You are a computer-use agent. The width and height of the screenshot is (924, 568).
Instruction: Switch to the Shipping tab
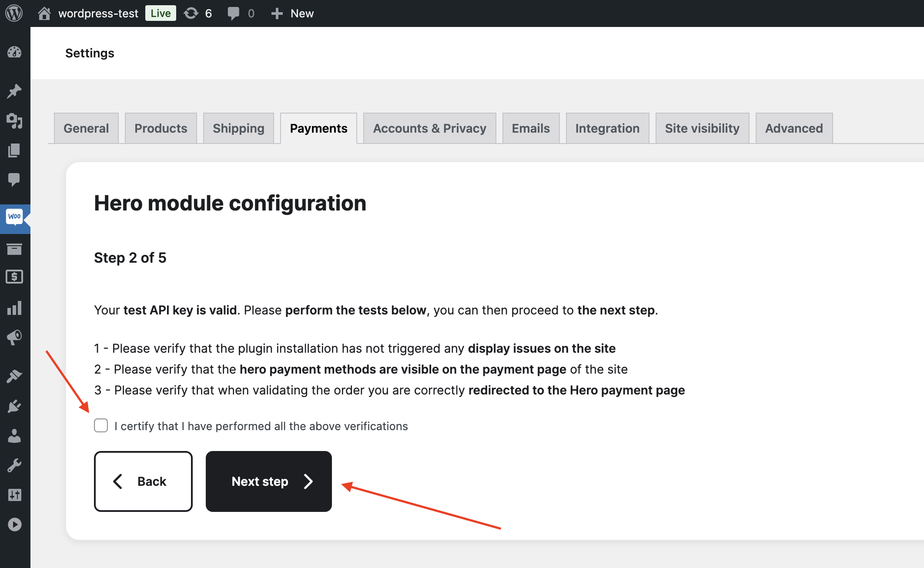pyautogui.click(x=238, y=128)
